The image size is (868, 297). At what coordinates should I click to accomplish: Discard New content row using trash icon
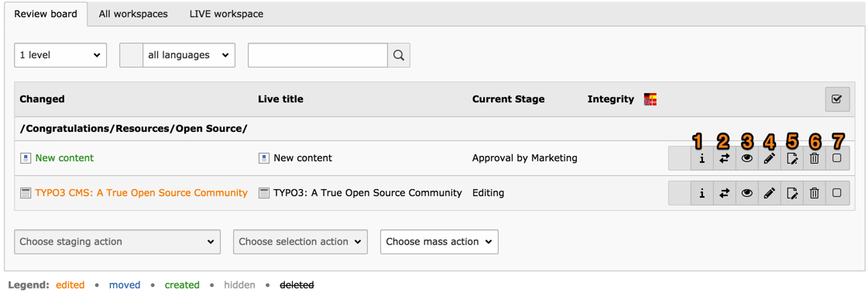(815, 158)
